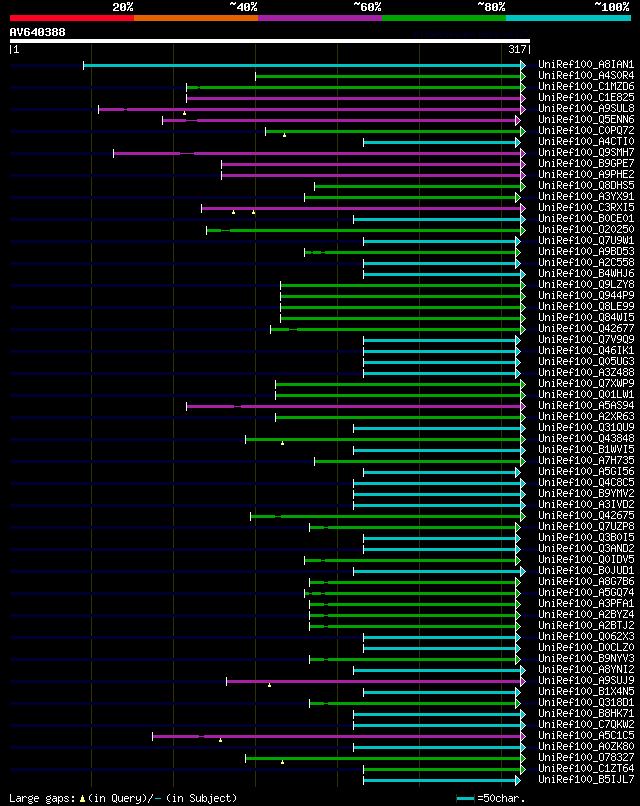The image size is (640, 806).
Task: Select the UniRef100_A8G7B6 label text
Action: pos(586,581)
